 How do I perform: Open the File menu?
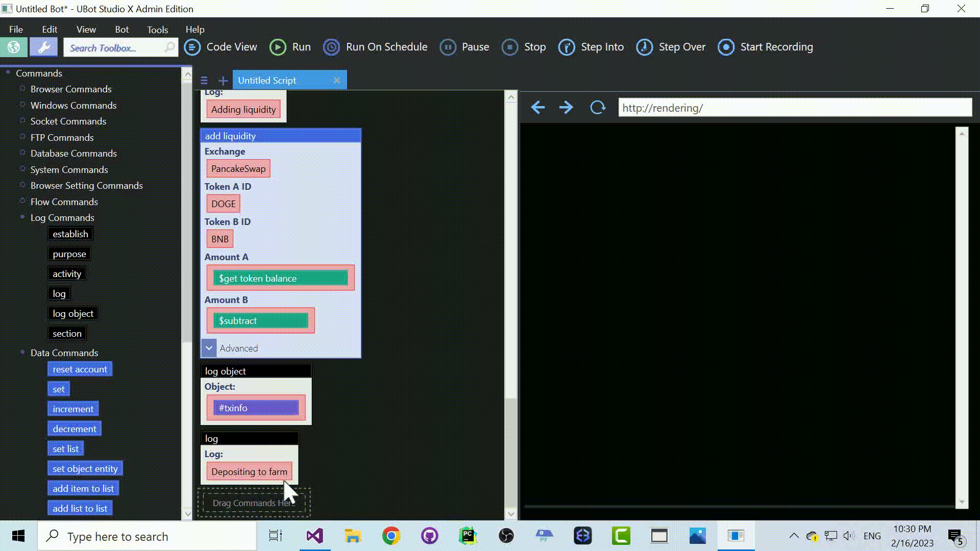pyautogui.click(x=16, y=30)
